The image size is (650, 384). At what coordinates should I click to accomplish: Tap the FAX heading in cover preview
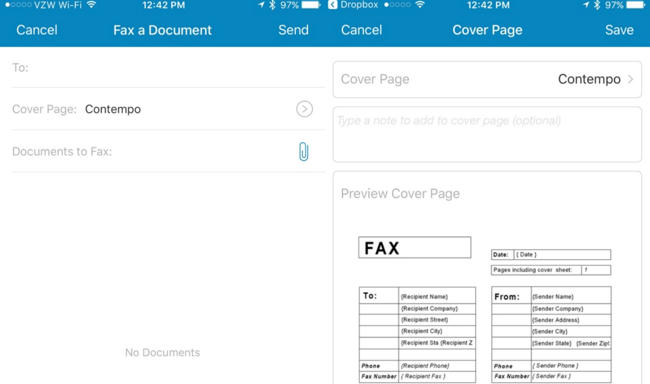[x=382, y=248]
